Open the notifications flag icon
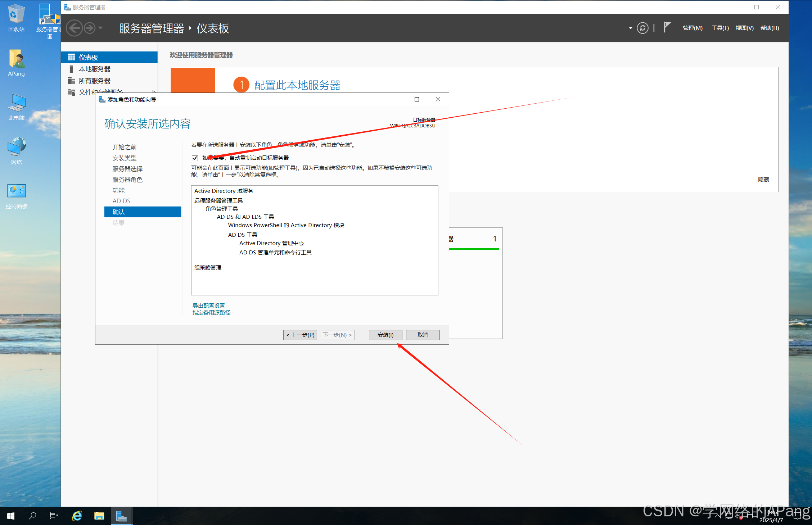This screenshot has width=812, height=525. click(667, 27)
